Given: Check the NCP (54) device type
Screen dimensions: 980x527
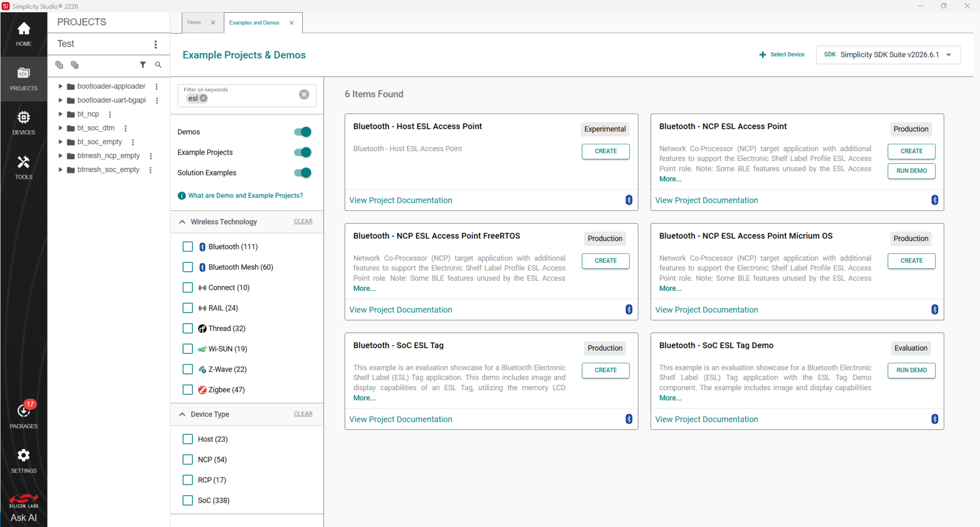Looking at the screenshot, I should [188, 460].
